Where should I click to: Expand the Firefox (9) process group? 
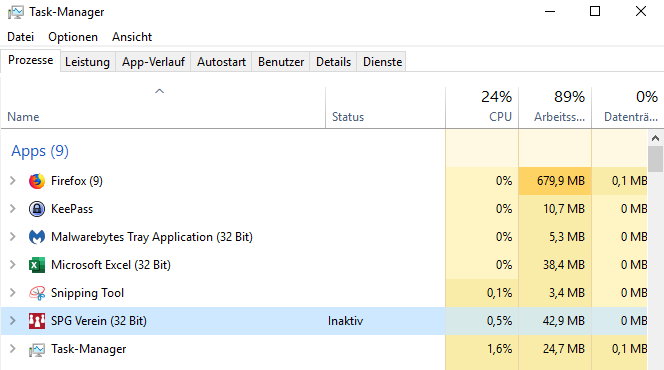(x=13, y=181)
